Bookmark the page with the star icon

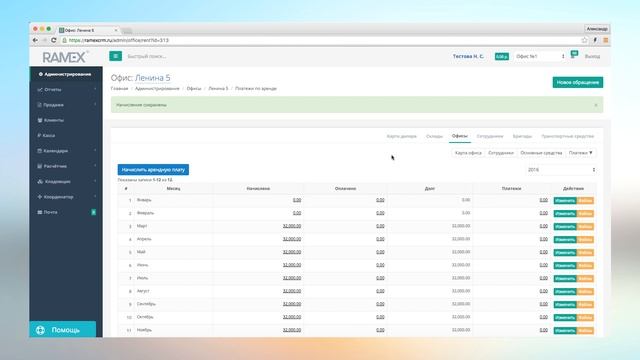click(584, 40)
